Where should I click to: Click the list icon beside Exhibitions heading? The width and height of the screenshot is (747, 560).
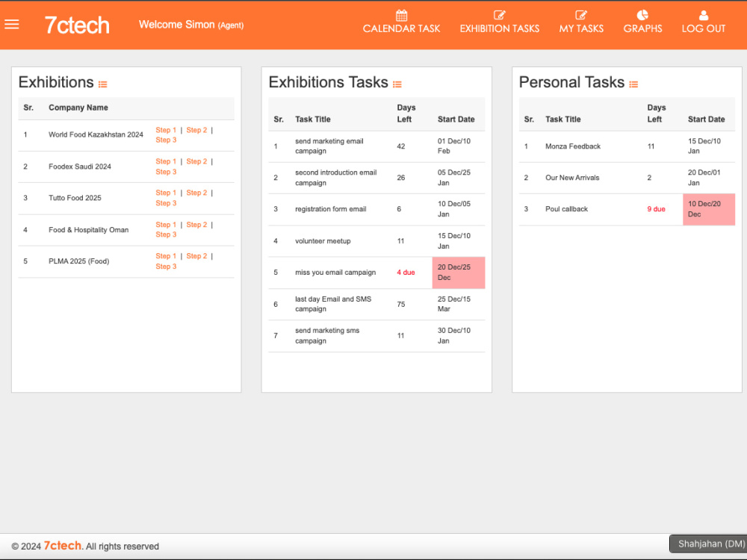tap(103, 84)
